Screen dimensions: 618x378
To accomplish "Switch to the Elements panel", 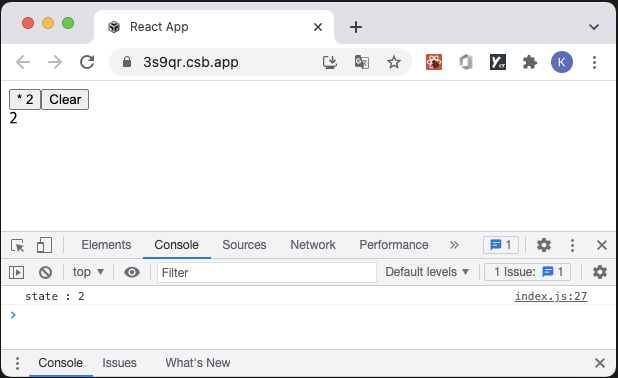I will pos(106,245).
